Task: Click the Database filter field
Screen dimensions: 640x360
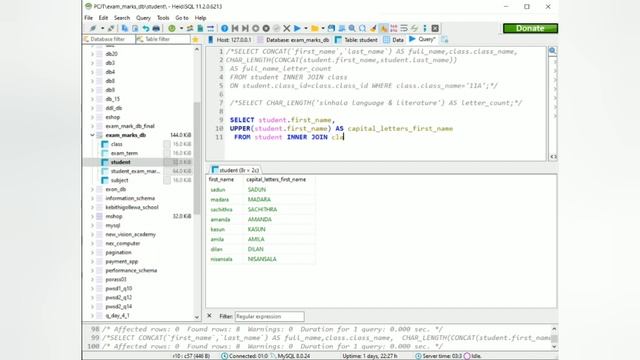Action: click(x=109, y=39)
